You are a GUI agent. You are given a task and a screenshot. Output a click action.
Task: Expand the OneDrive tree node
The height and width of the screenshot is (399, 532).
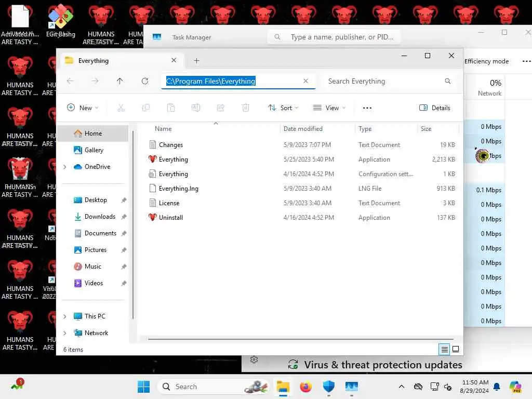click(x=65, y=167)
